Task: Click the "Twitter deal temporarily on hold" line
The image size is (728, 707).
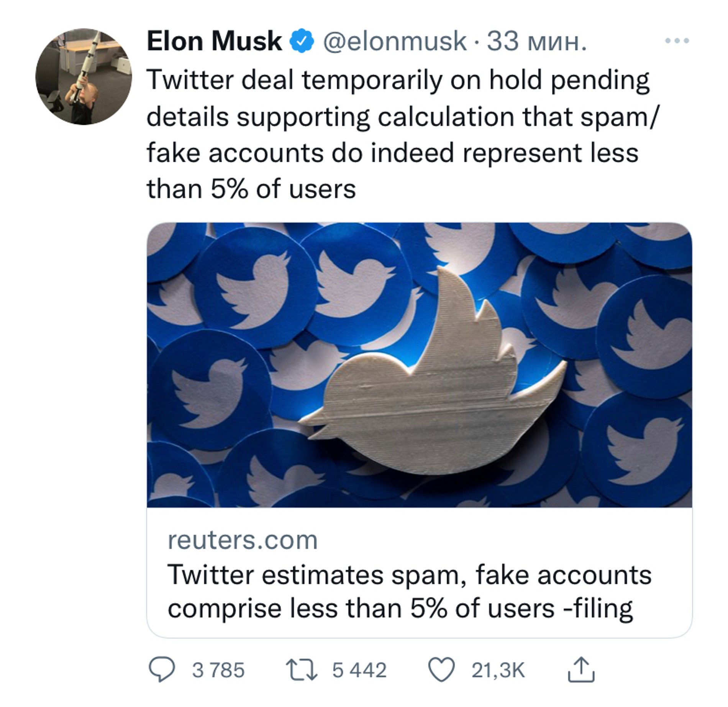Action: click(398, 80)
